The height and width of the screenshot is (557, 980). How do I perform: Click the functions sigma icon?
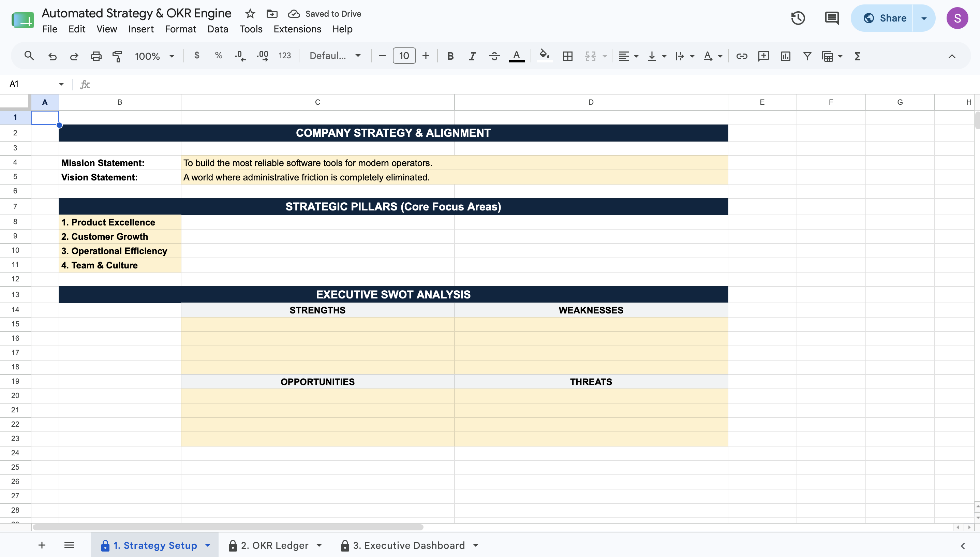pyautogui.click(x=857, y=56)
